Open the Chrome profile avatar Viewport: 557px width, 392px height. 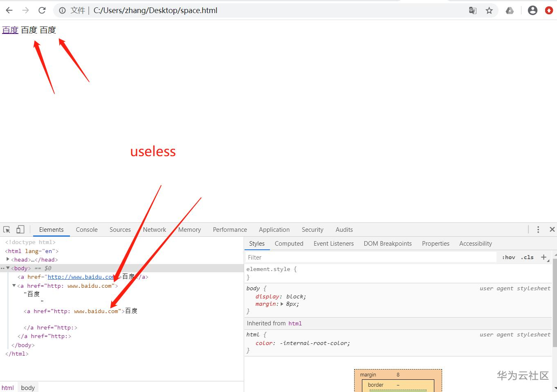coord(532,11)
